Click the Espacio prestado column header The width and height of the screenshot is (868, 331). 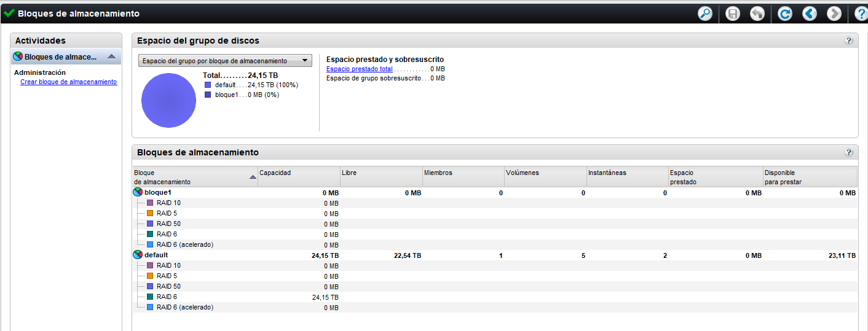[716, 177]
